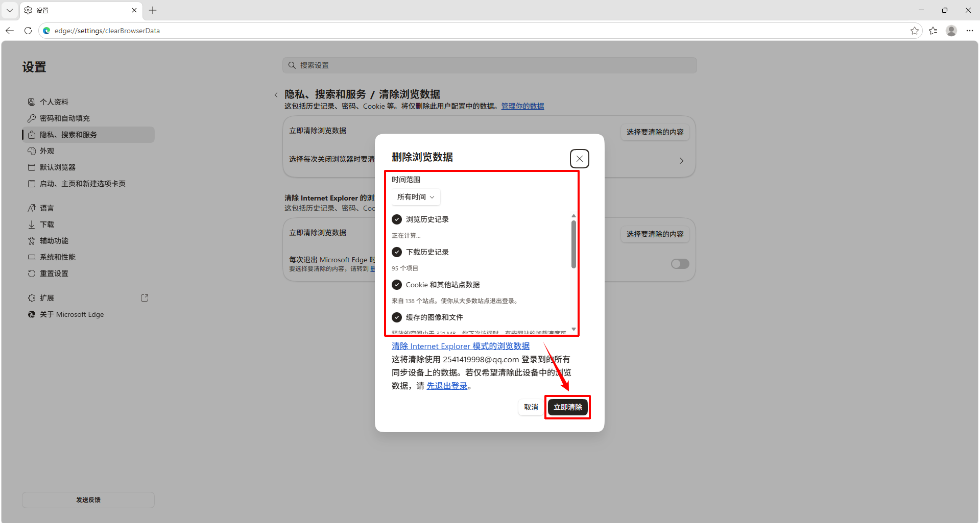Click the Internet Explorer 选择要清除的内容 button
This screenshot has height=523, width=980.
655,234
